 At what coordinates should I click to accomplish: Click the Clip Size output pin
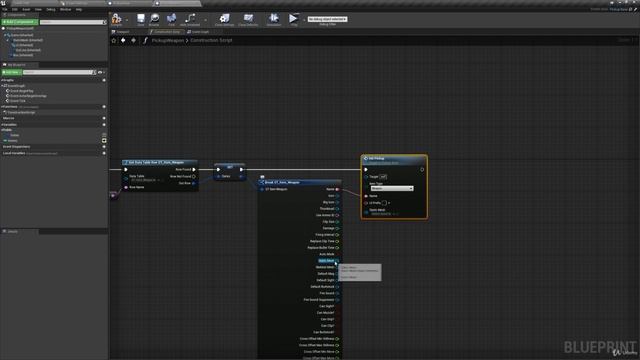337,222
